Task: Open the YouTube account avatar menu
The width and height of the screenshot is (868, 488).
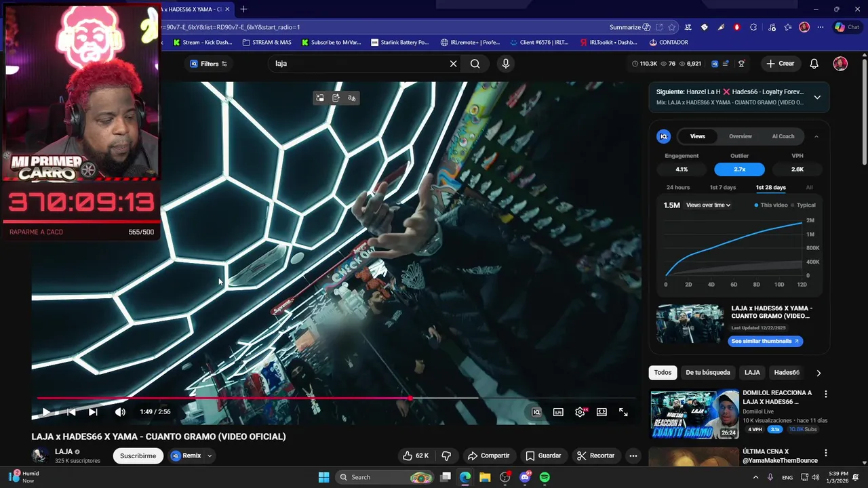Action: (x=840, y=64)
